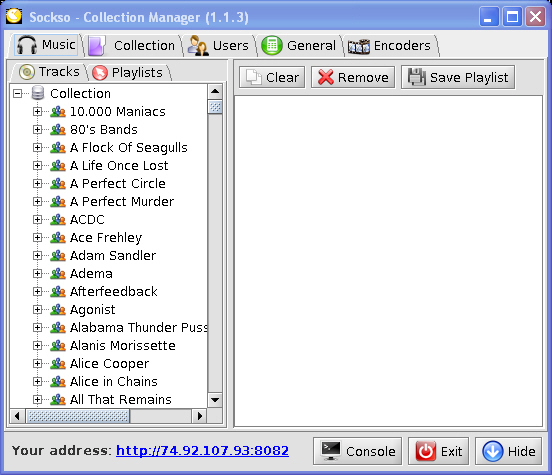This screenshot has height=475, width=552.
Task: Select the Tracks sub-tab
Action: (49, 72)
